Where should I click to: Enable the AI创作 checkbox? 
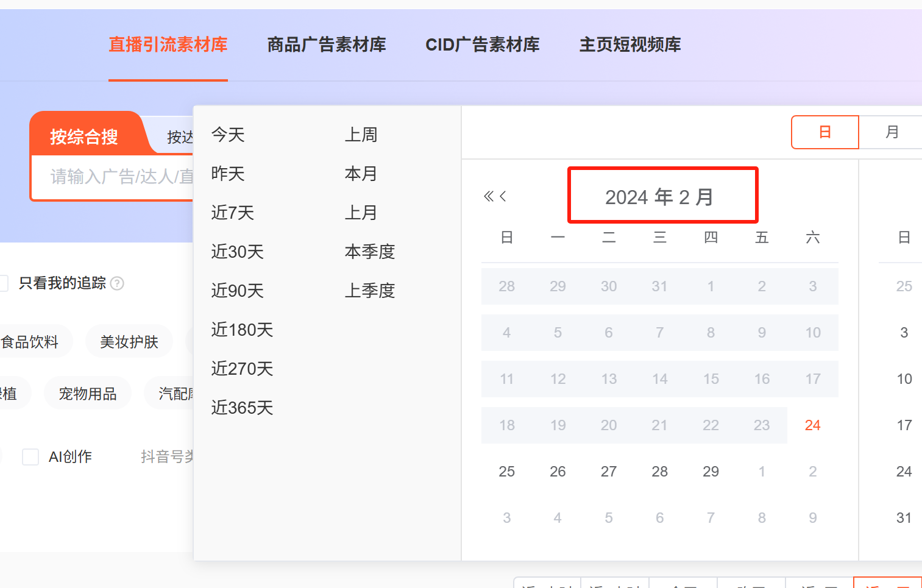coord(30,457)
